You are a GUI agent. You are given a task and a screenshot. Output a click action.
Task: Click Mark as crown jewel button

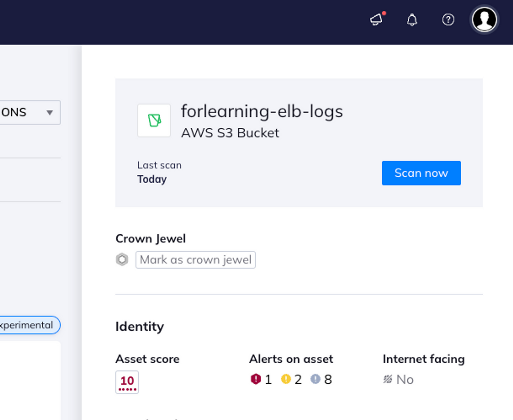click(x=195, y=260)
